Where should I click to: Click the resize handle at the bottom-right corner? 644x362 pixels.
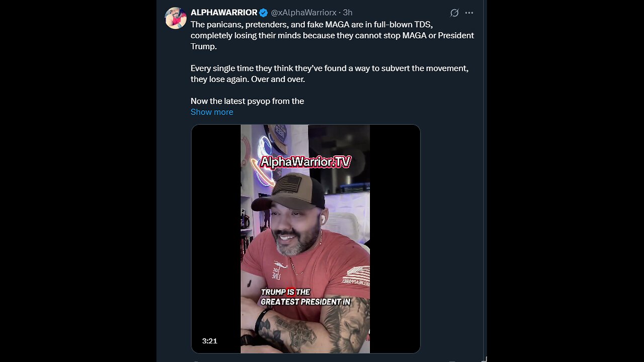tap(484, 359)
